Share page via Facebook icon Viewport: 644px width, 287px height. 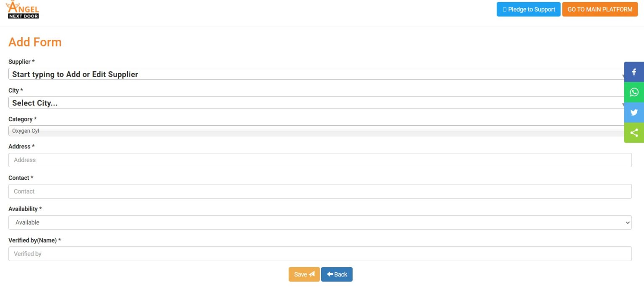click(x=634, y=72)
